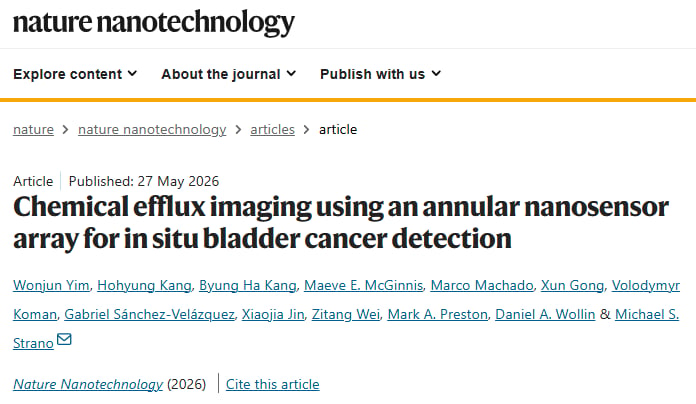Click the Cite this article link
696x404 pixels.
tap(273, 384)
